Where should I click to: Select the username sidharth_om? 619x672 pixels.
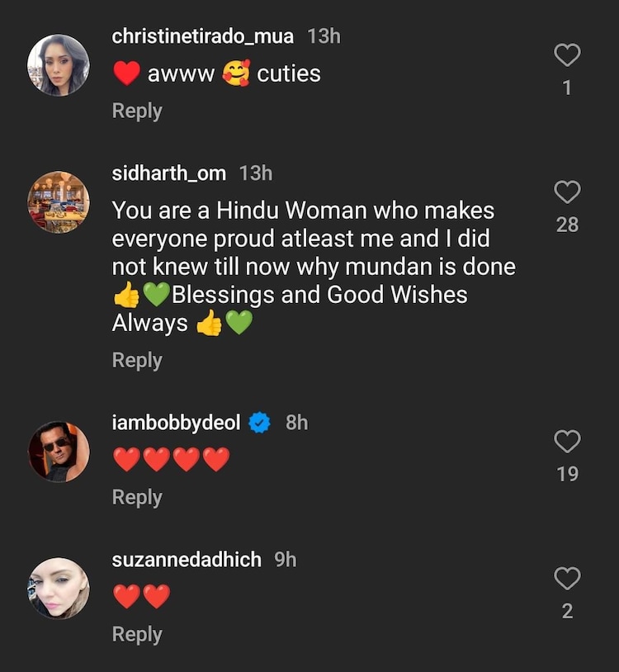pyautogui.click(x=168, y=173)
